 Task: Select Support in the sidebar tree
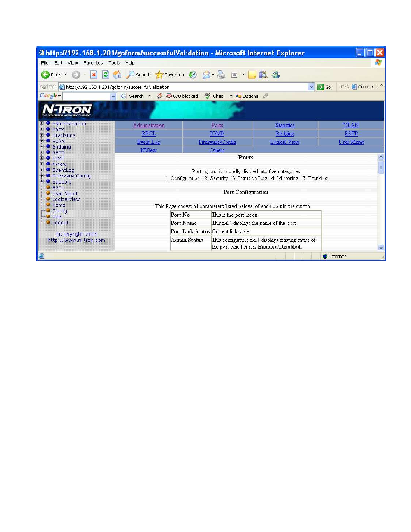[62, 182]
